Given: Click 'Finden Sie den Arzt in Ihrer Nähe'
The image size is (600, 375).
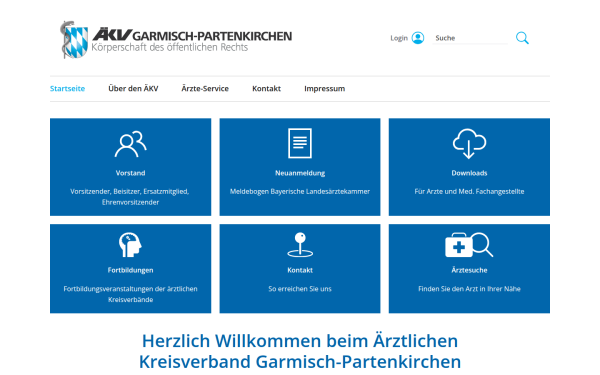Looking at the screenshot, I should point(470,289).
